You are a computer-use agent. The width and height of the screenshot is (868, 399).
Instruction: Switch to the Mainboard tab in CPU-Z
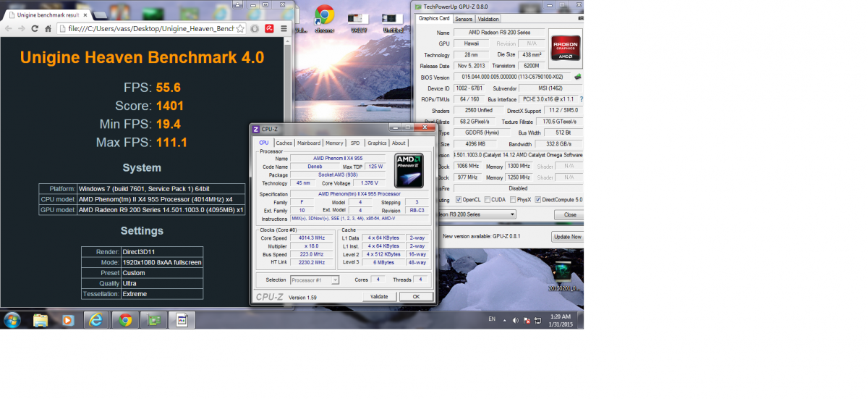click(309, 143)
